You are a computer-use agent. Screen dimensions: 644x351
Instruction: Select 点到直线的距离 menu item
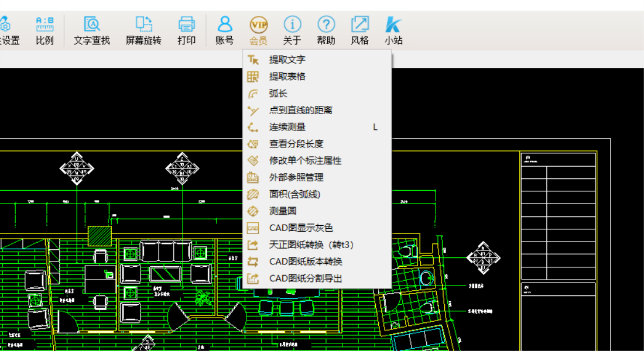[x=300, y=111]
